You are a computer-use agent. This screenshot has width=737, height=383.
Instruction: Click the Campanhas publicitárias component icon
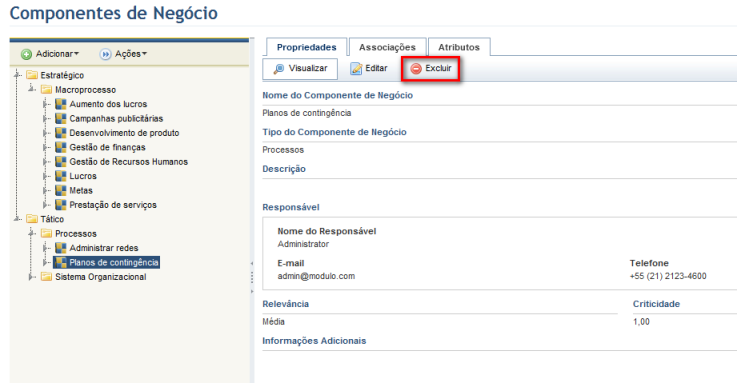point(61,118)
